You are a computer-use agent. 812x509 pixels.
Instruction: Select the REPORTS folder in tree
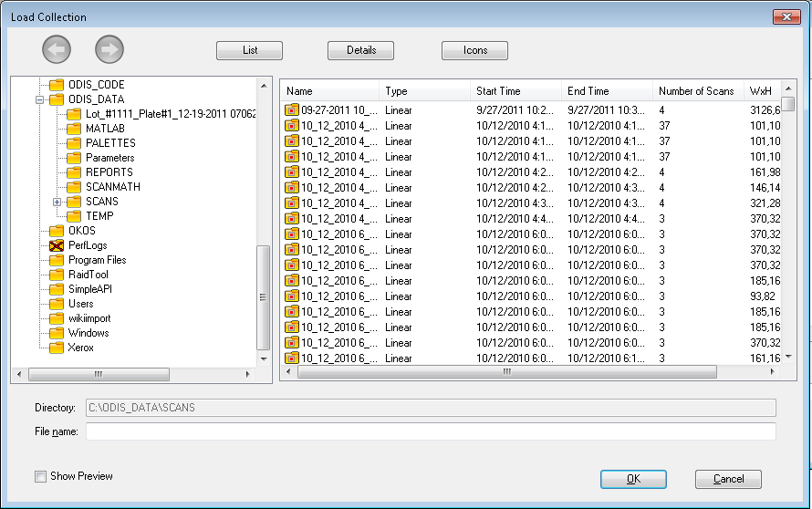click(109, 172)
